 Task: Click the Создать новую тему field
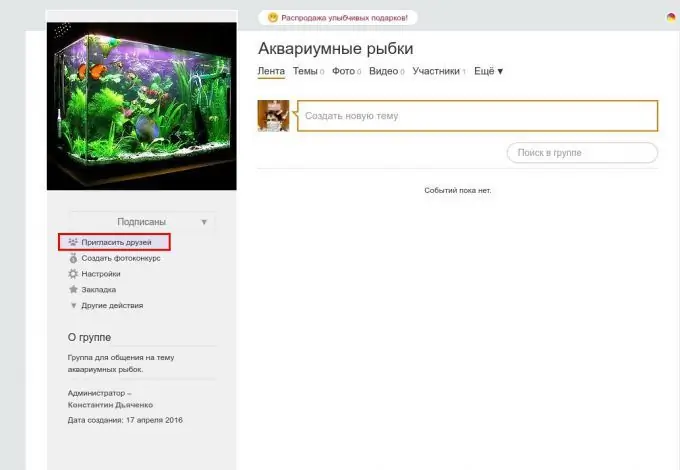point(478,116)
